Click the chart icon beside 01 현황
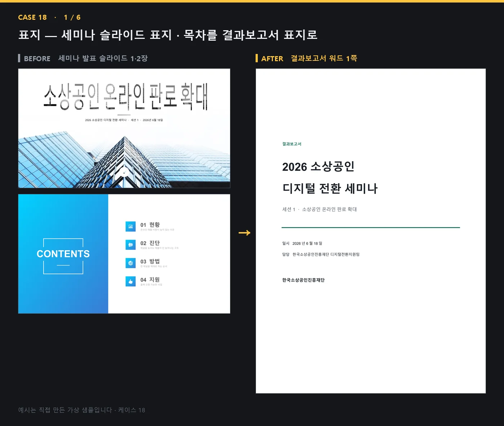This screenshot has width=504, height=426. pyautogui.click(x=131, y=226)
